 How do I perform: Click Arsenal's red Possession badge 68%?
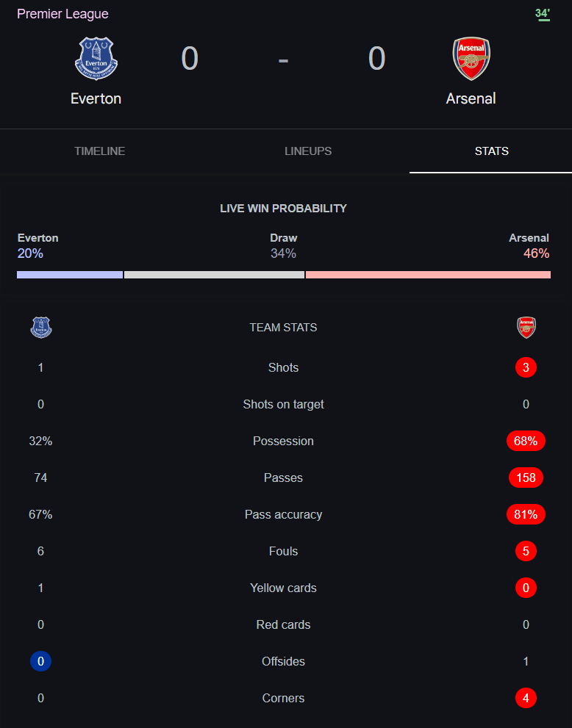[x=526, y=441]
